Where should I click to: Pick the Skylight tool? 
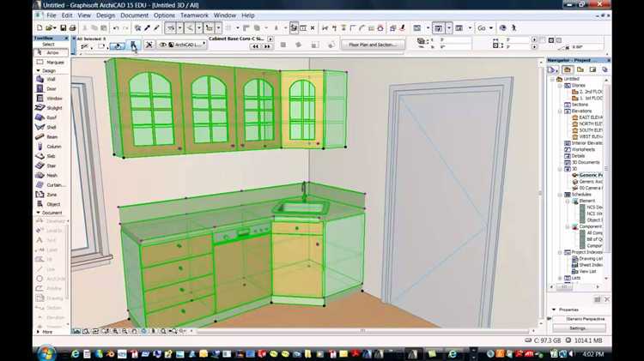(x=50, y=108)
